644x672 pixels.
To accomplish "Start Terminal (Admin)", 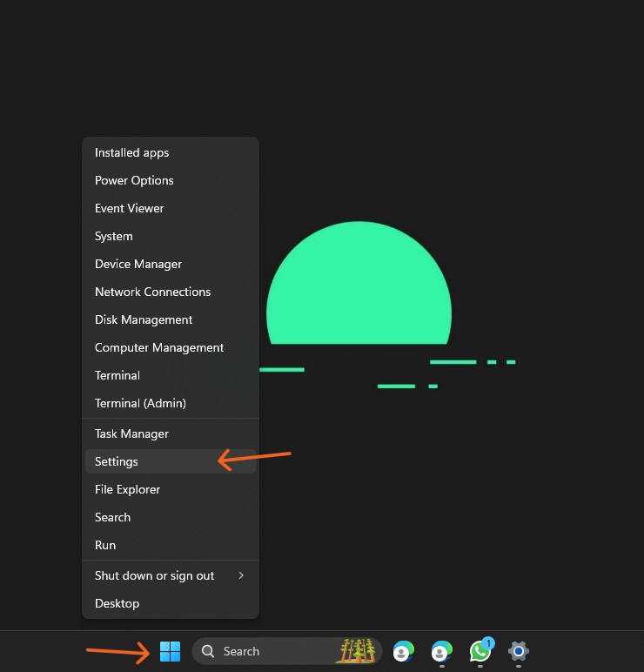I will [171, 403].
